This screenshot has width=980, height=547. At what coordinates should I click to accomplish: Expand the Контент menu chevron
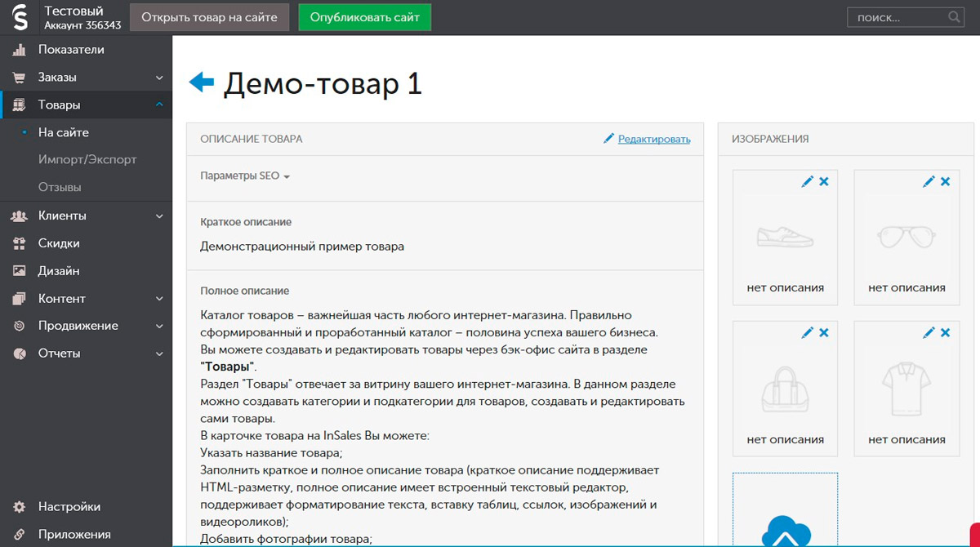[x=159, y=299]
